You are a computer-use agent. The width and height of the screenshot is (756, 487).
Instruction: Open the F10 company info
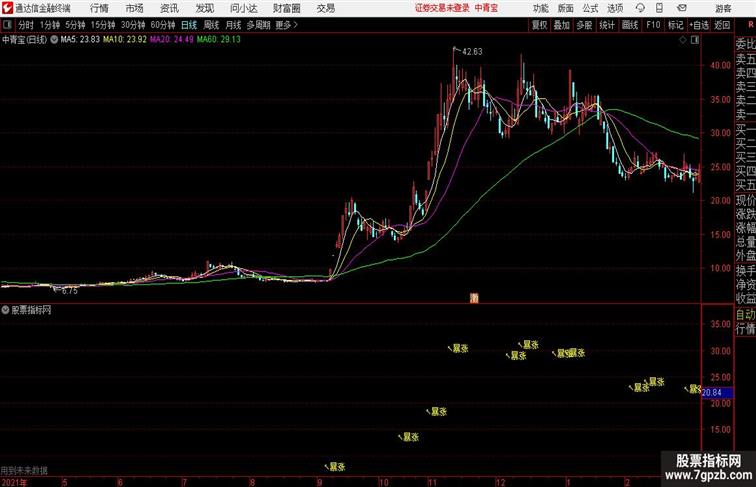point(653,25)
